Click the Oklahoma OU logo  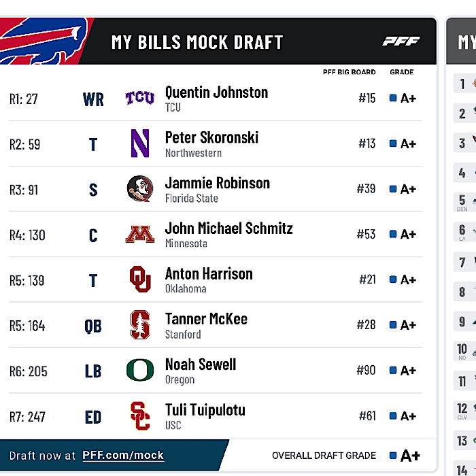(x=140, y=279)
